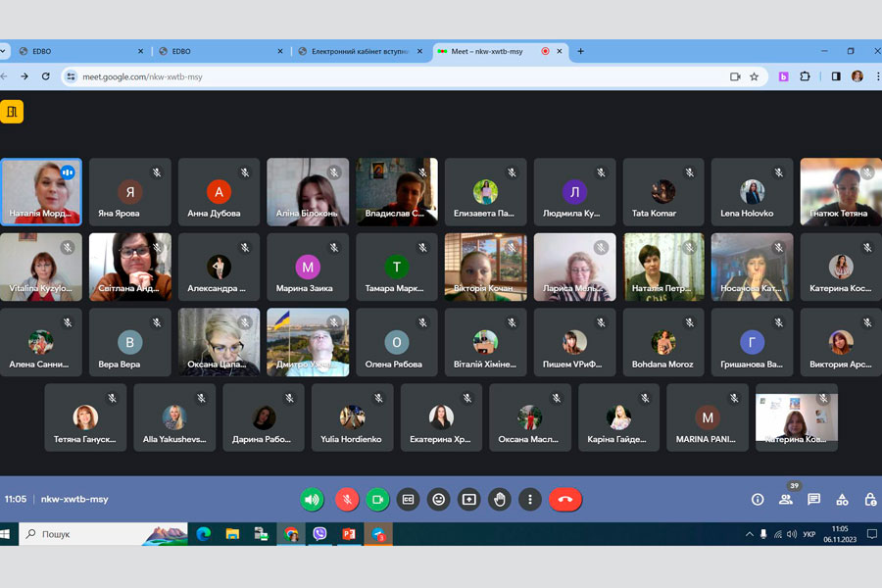Open chat with everyone panel

pos(813,500)
